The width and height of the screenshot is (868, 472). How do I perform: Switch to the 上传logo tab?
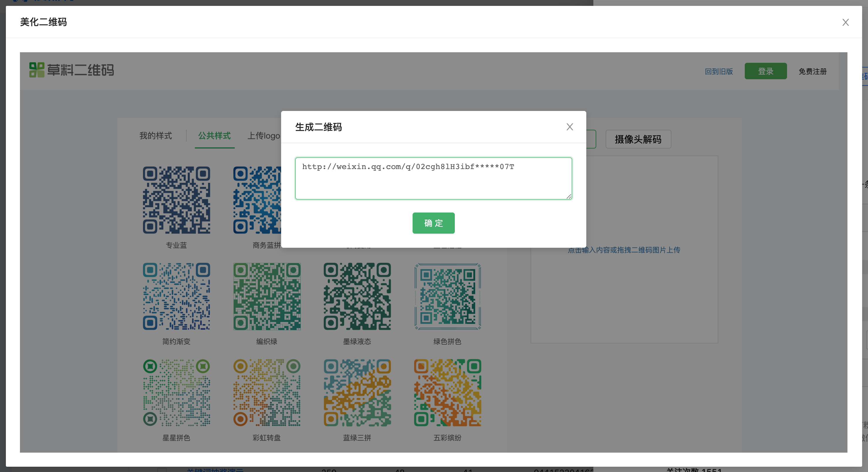pyautogui.click(x=264, y=136)
